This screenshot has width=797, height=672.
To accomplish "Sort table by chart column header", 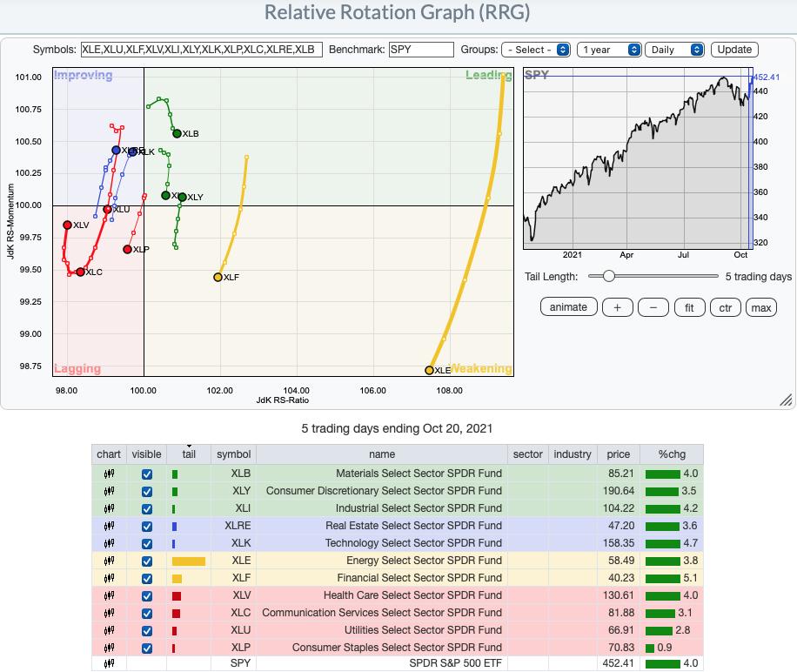I will (109, 454).
